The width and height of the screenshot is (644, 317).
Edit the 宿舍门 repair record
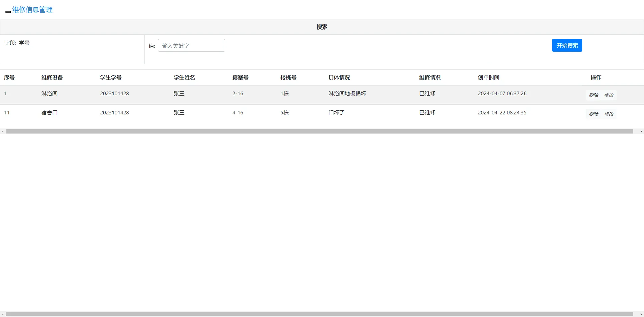pos(609,114)
